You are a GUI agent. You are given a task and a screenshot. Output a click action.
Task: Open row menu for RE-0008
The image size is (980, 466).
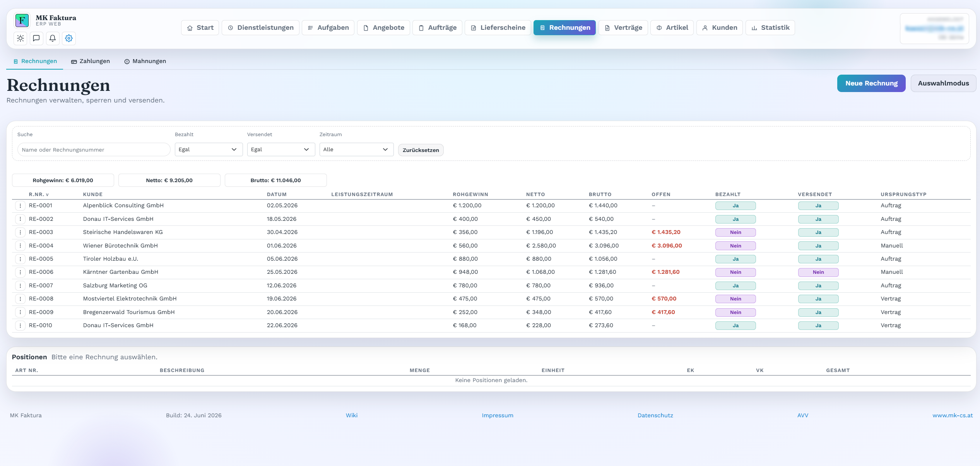point(20,299)
